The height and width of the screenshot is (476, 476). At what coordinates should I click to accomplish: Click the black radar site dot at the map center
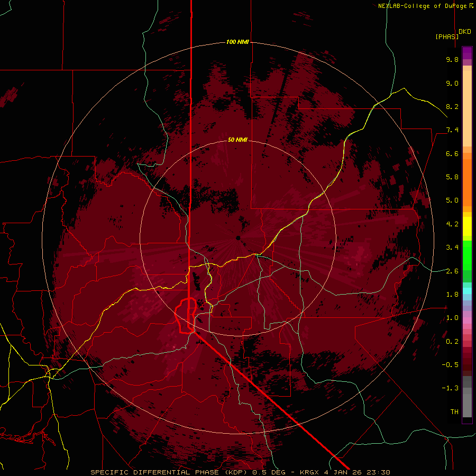point(238,237)
